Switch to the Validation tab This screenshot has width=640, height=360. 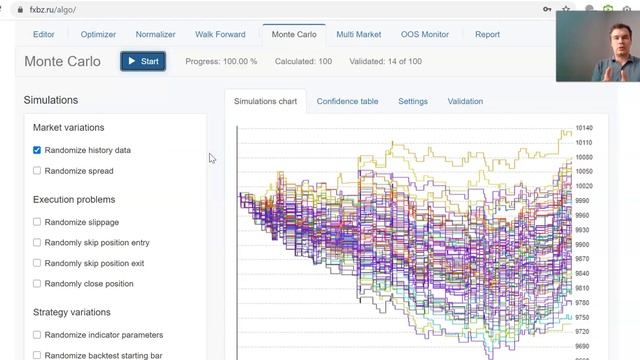465,101
